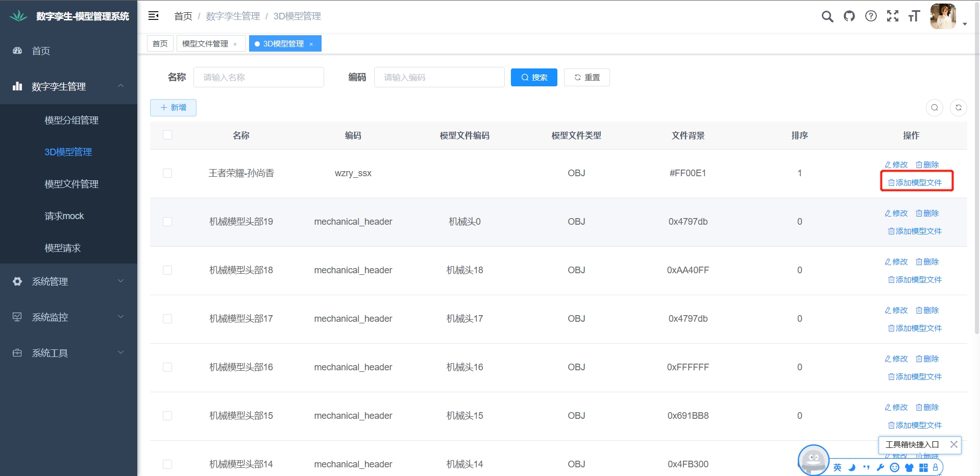Click the #FF00E1 background color cell
980x476 pixels.
(x=688, y=173)
